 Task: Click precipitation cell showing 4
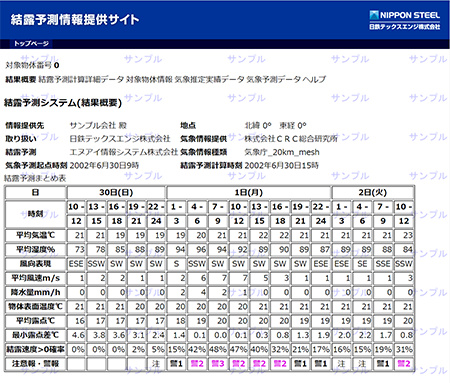(197, 292)
